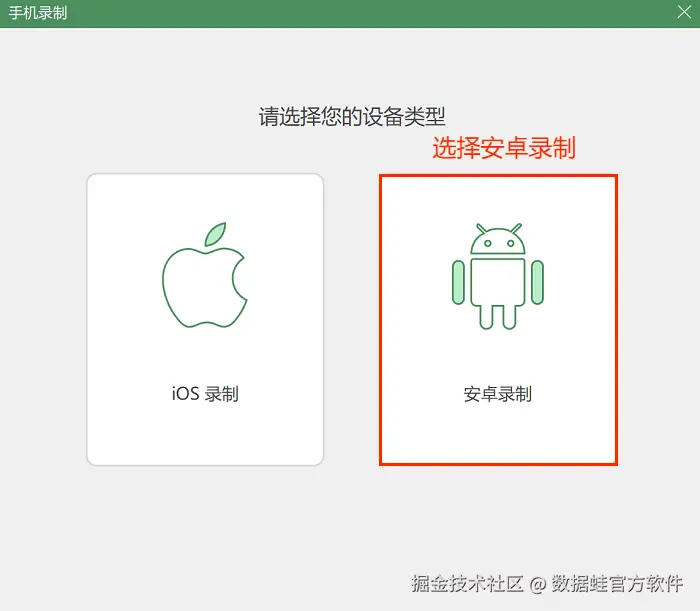
Task: Click the Apple logo icon
Action: pyautogui.click(x=205, y=275)
